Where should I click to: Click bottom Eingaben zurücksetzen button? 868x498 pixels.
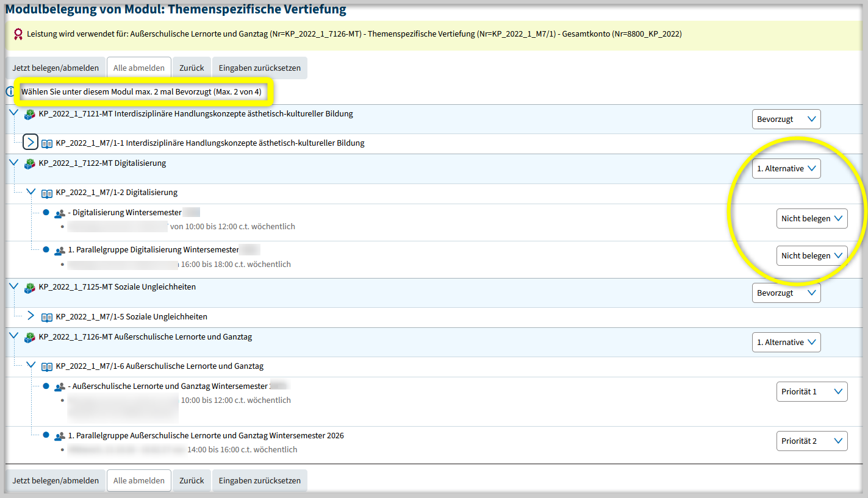[260, 481]
